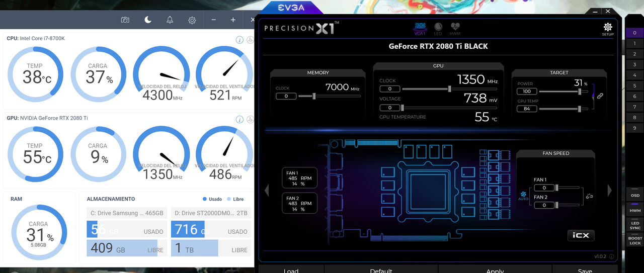Click the memory clock slider
644x273 pixels.
330,96
